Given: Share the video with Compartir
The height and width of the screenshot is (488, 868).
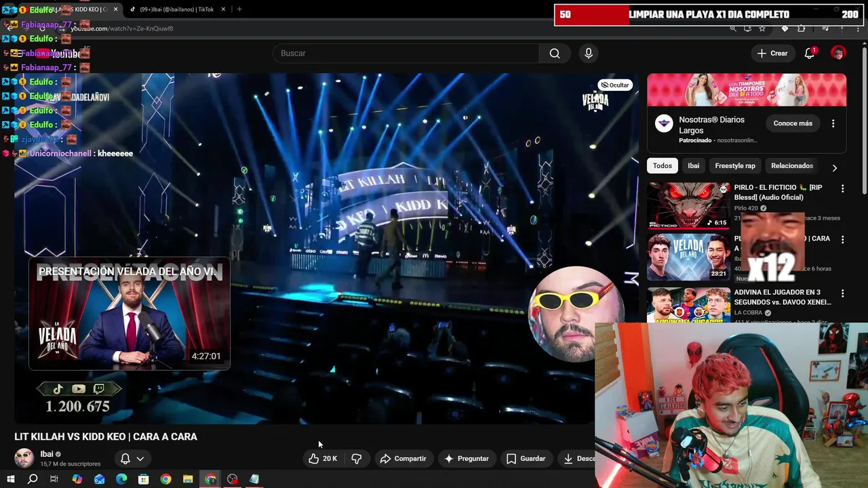Looking at the screenshot, I should [403, 459].
